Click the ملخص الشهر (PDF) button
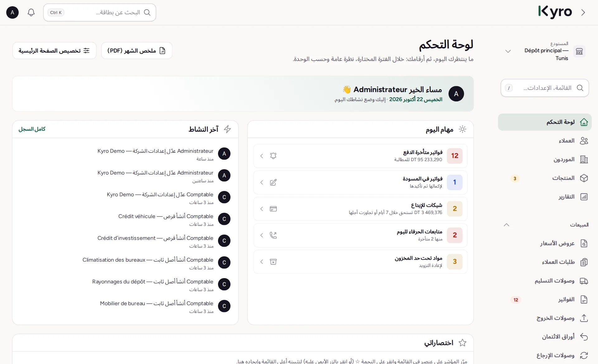 pyautogui.click(x=137, y=50)
